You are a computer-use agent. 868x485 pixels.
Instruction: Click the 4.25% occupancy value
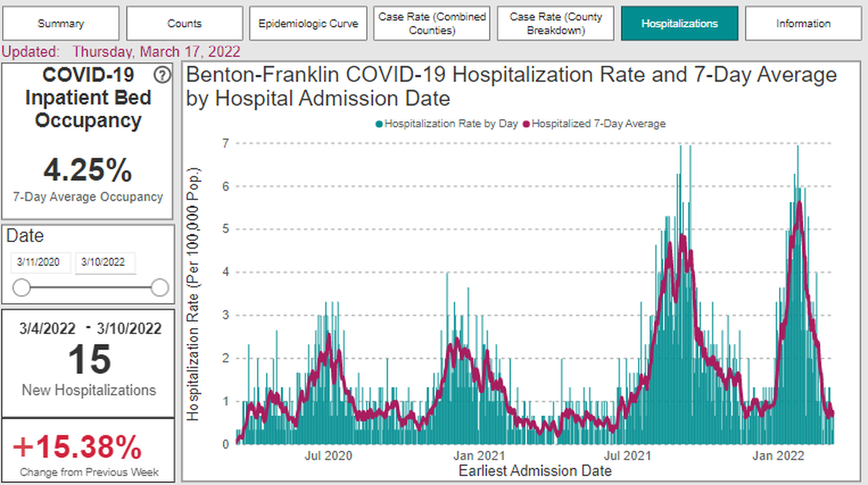pyautogui.click(x=88, y=171)
